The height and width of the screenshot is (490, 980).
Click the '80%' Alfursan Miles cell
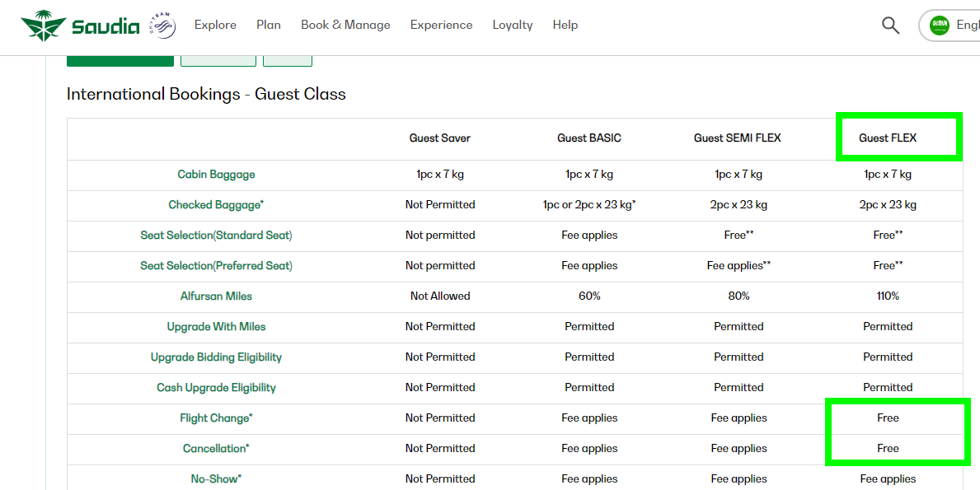[x=739, y=296]
